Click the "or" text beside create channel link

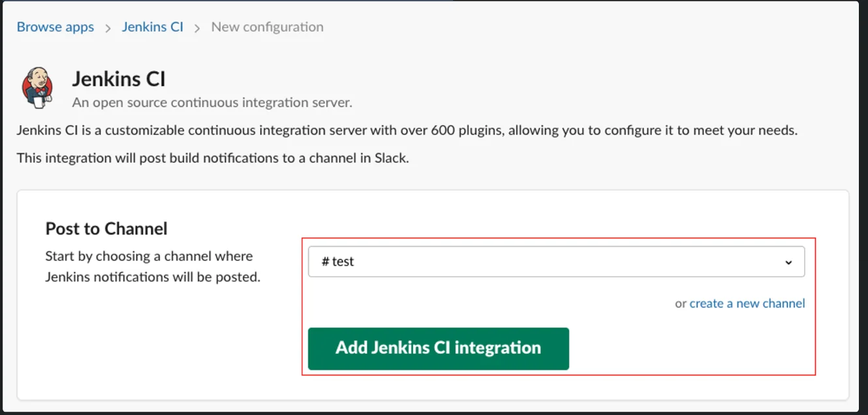pyautogui.click(x=681, y=303)
